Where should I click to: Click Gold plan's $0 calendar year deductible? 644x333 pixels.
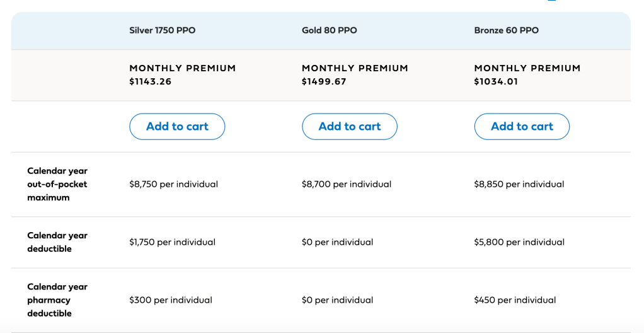(338, 242)
